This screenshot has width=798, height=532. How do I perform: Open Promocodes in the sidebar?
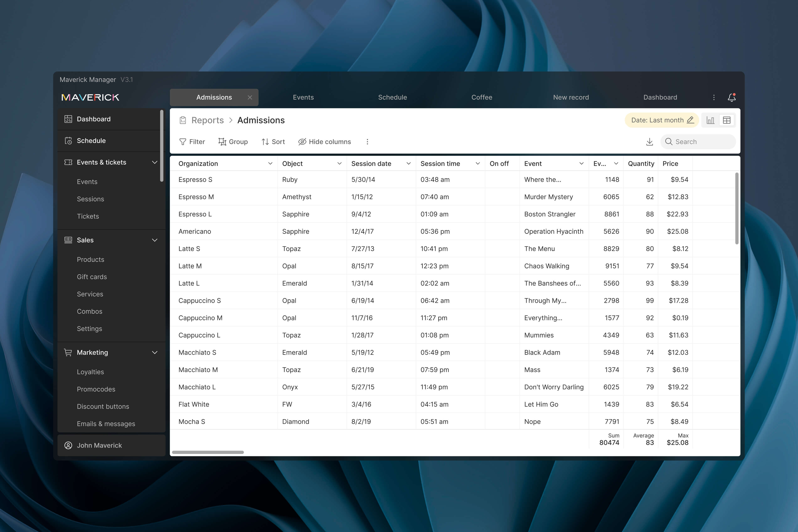(96, 389)
